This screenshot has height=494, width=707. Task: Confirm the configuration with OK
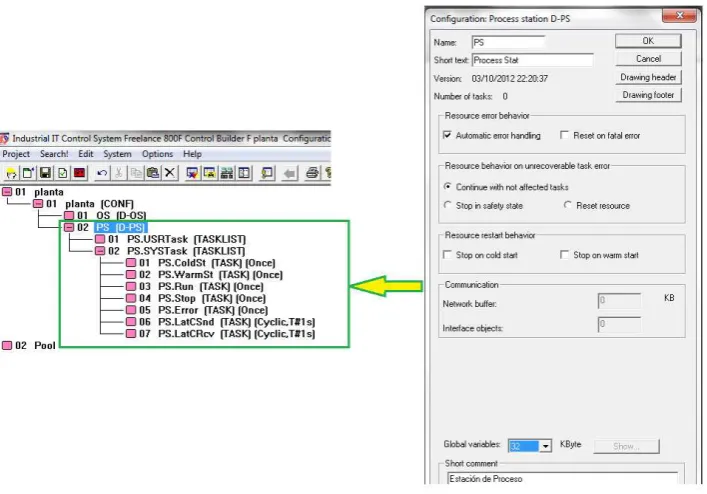click(648, 41)
